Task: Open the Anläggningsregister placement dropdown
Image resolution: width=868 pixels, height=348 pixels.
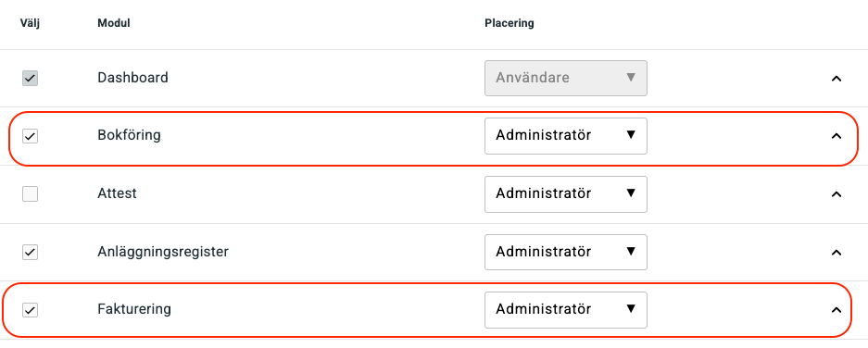Action: [x=566, y=253]
